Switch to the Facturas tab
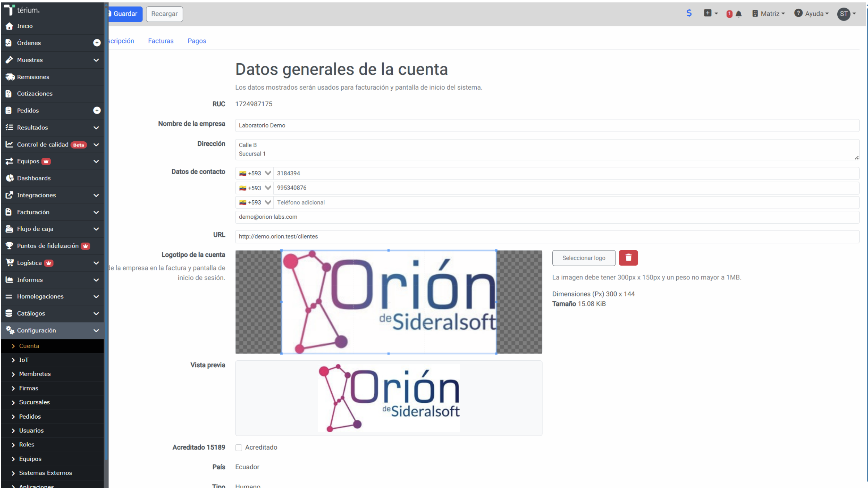This screenshot has height=488, width=868. pos(161,41)
